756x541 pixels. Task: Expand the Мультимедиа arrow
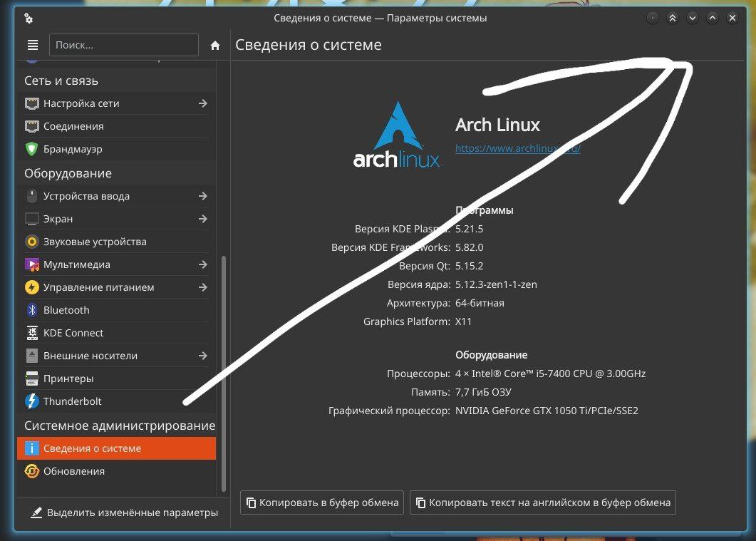tap(203, 264)
